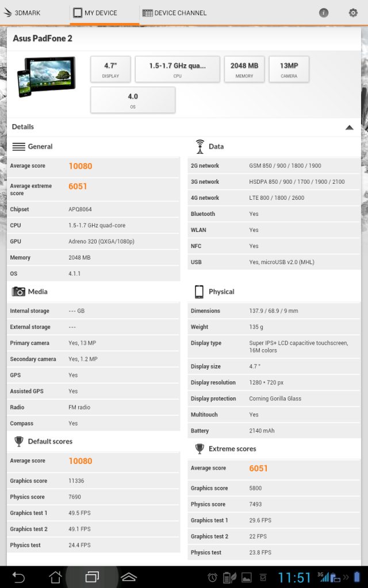Image resolution: width=368 pixels, height=588 pixels.
Task: Collapse the Details section arrow
Action: [349, 127]
